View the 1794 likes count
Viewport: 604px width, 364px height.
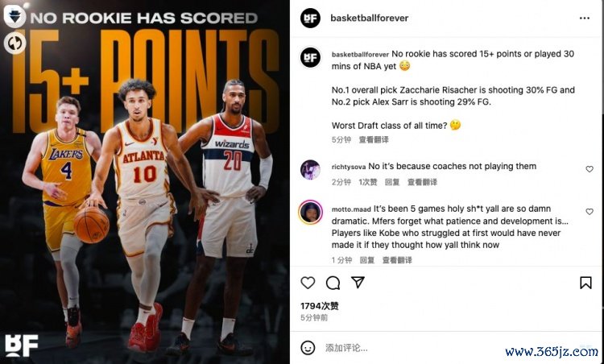[320, 306]
